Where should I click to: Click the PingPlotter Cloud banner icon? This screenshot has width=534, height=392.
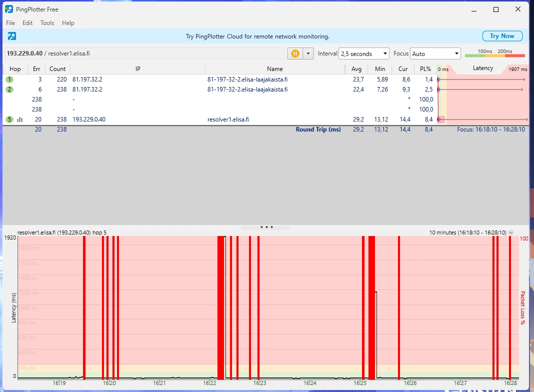[12, 36]
